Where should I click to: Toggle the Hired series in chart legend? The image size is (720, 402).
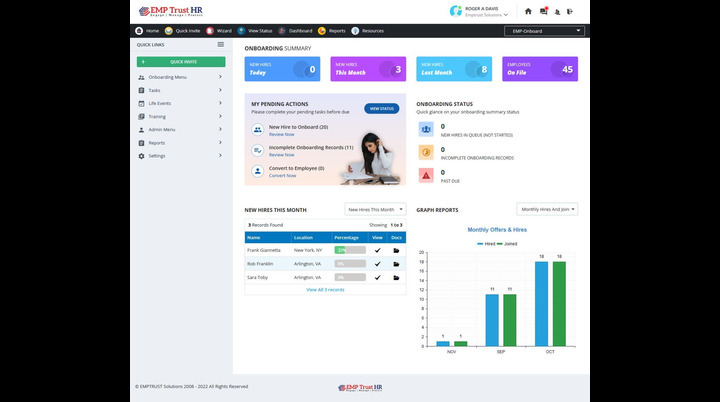(487, 243)
